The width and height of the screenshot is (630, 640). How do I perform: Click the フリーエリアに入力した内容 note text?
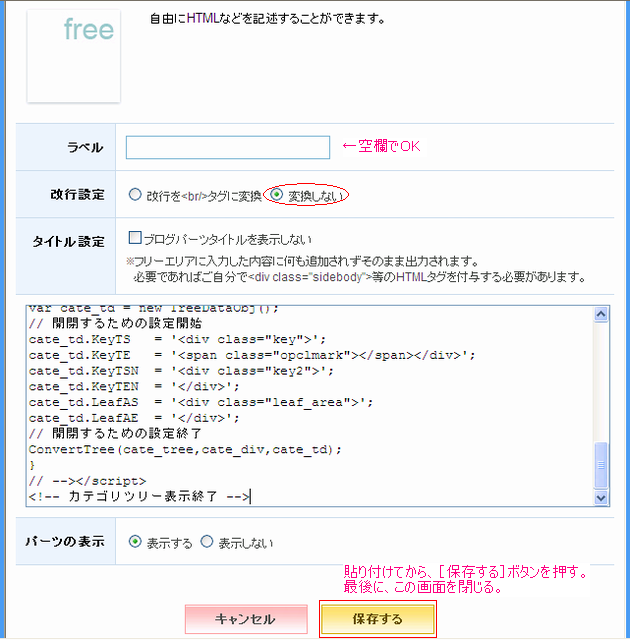coord(302,261)
